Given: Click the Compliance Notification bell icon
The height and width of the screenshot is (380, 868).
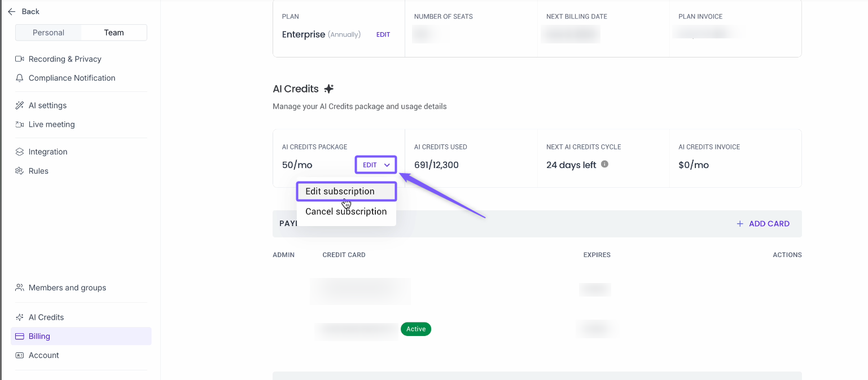Looking at the screenshot, I should [x=20, y=78].
